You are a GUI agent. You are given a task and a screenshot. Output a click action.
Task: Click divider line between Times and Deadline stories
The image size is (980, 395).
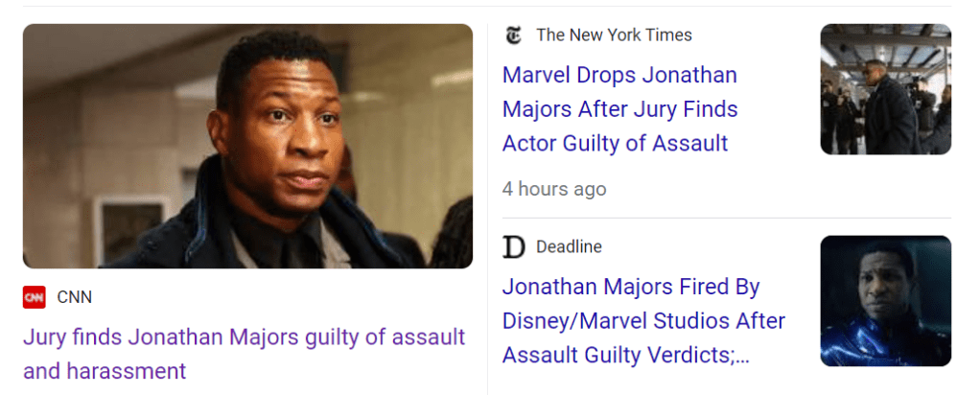pyautogui.click(x=727, y=219)
